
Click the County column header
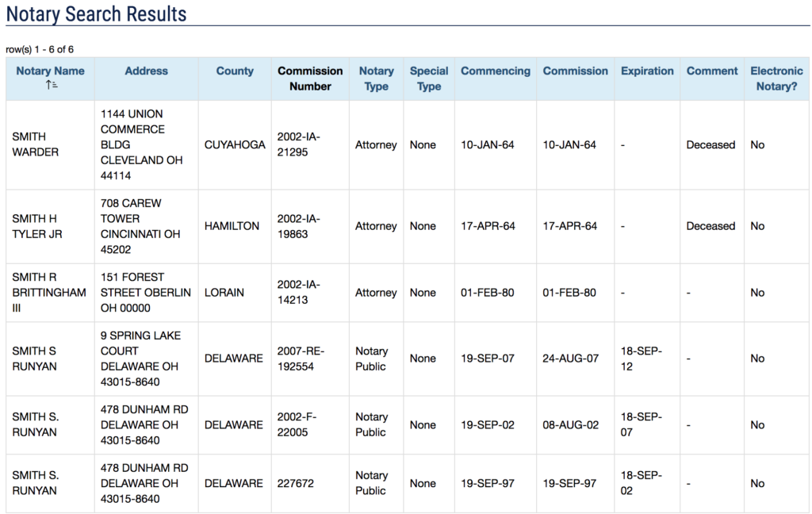235,71
